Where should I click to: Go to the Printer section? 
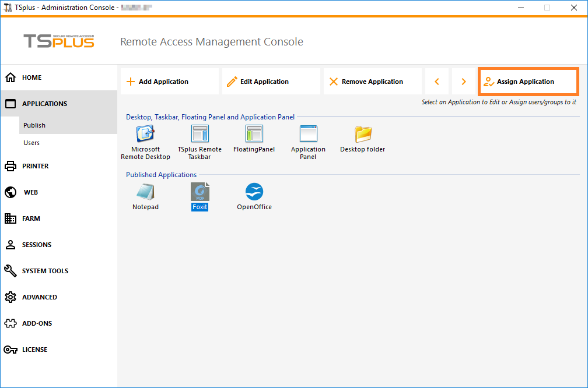point(35,166)
